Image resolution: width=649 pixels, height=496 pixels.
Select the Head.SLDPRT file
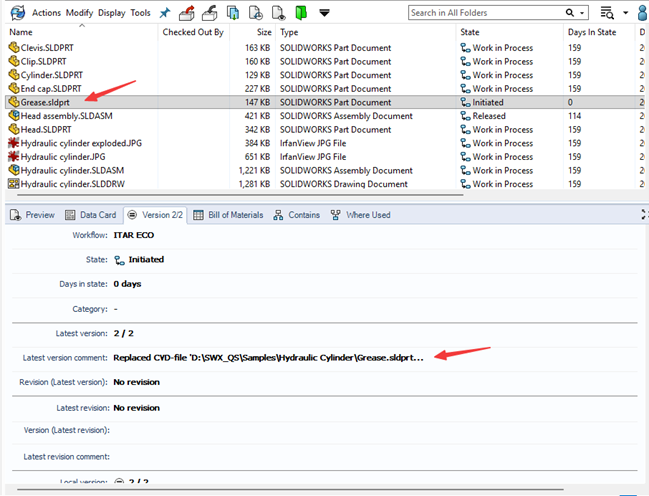(x=46, y=130)
